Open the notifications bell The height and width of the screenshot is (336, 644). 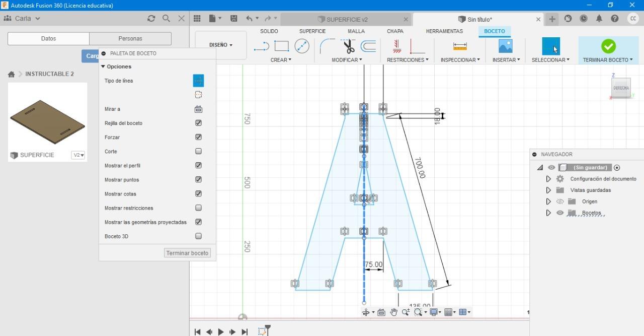click(x=599, y=19)
